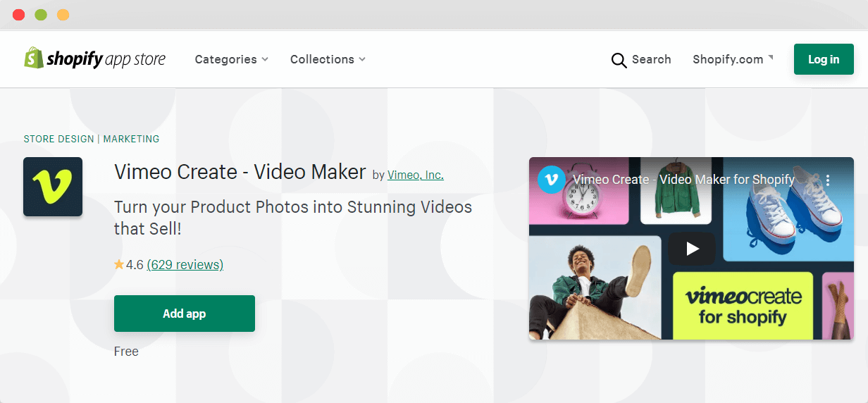Click the rating star icon
This screenshot has width=868, height=403.
click(119, 264)
